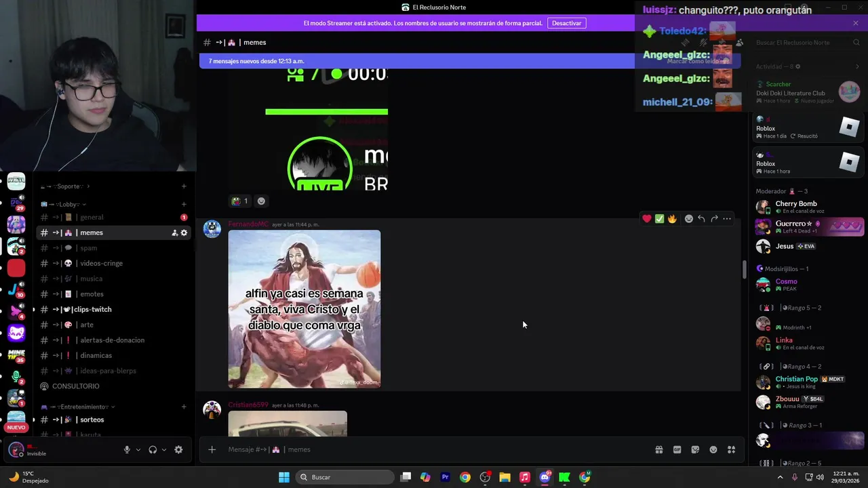
Task: Open the Minecraft server icon in sidebar
Action: click(x=16, y=356)
